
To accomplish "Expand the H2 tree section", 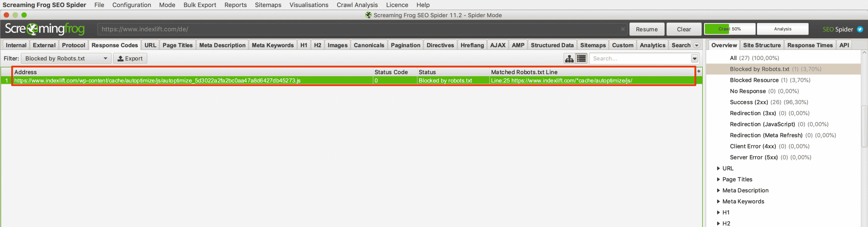I will (x=718, y=224).
